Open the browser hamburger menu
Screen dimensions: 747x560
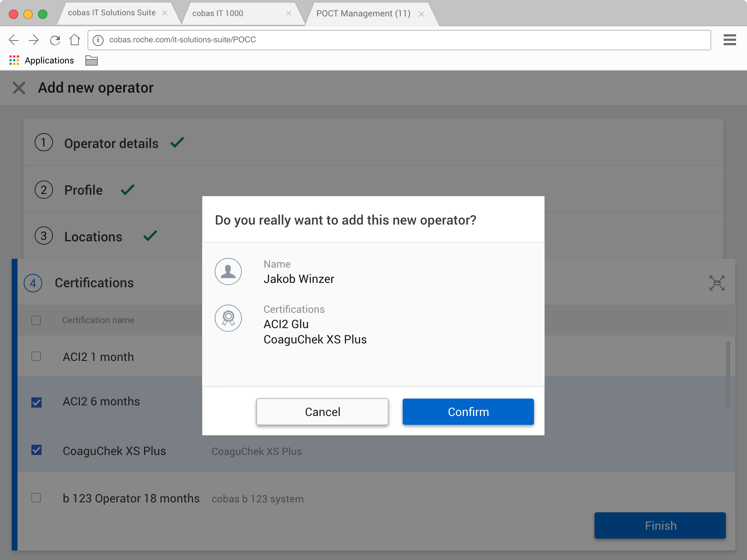(x=729, y=40)
